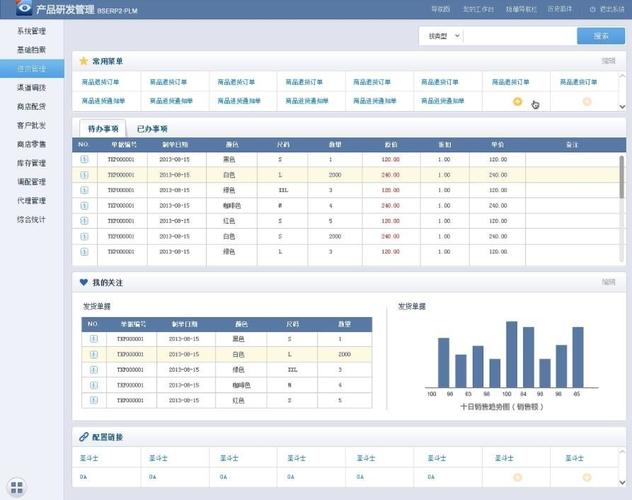The width and height of the screenshot is (632, 500).
Task: Click 单据编号 column header in 发货单据 table
Action: 133,324
